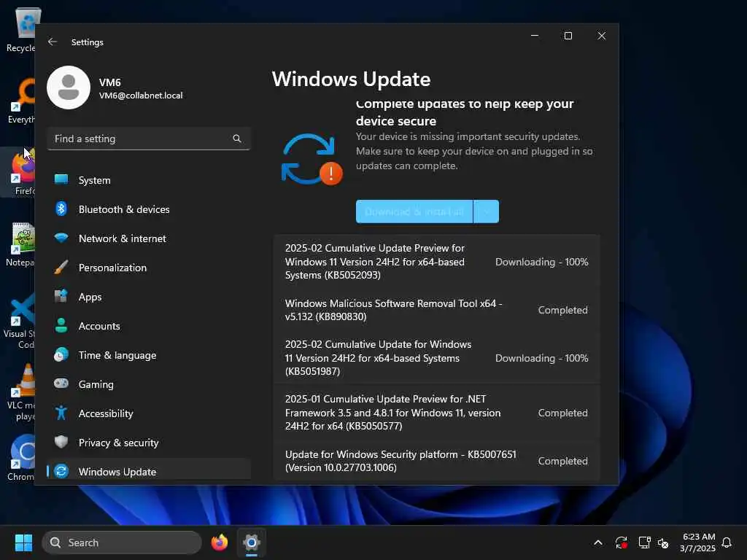Click the VM6@collabnet.local account text
The width and height of the screenshot is (747, 560).
pyautogui.click(x=141, y=96)
